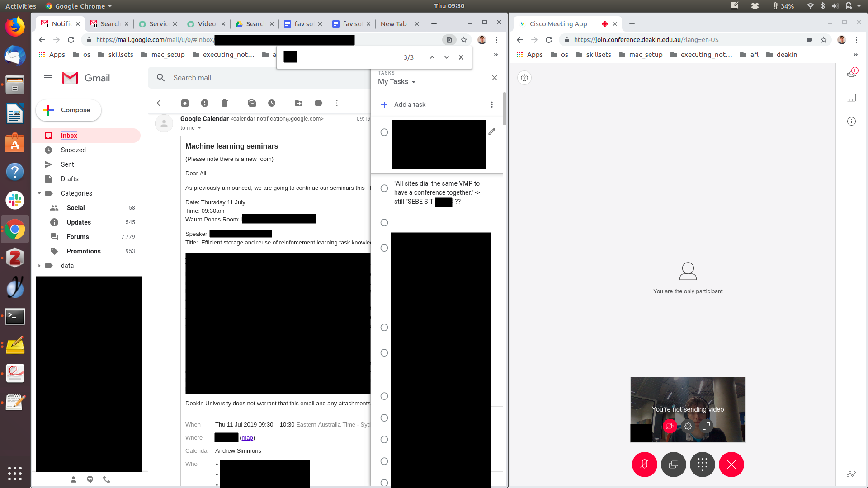The image size is (868, 488).
Task: Expand the data label in sidebar
Action: [39, 266]
